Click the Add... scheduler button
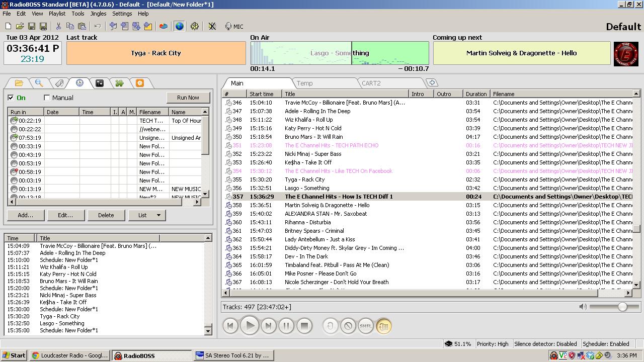The height and width of the screenshot is (362, 644). (25, 215)
